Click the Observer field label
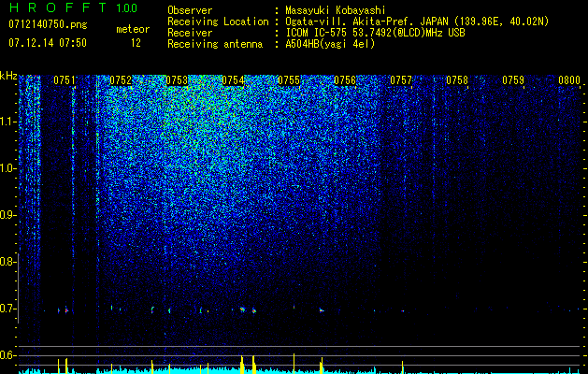 [190, 10]
